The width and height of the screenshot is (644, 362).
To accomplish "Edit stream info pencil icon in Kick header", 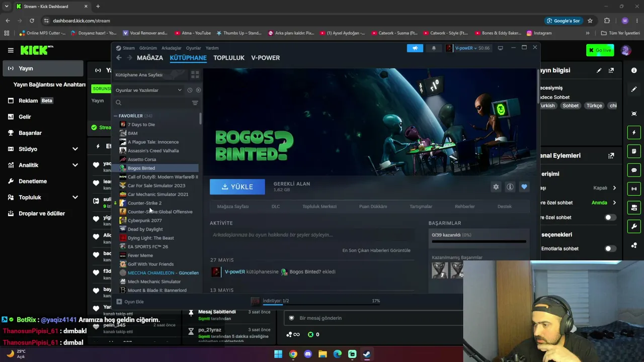I will click(599, 70).
